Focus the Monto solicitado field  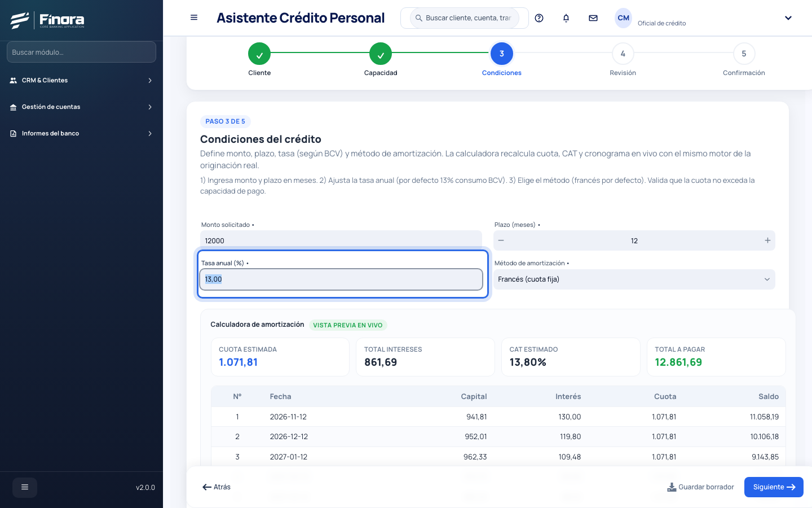tap(341, 240)
